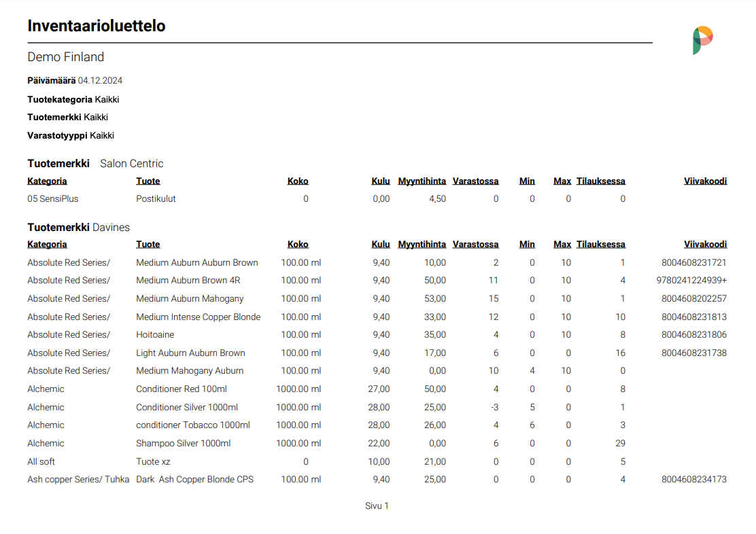Click Myyntihinta header in Davines table
Image resolution: width=756 pixels, height=534 pixels.
point(422,245)
